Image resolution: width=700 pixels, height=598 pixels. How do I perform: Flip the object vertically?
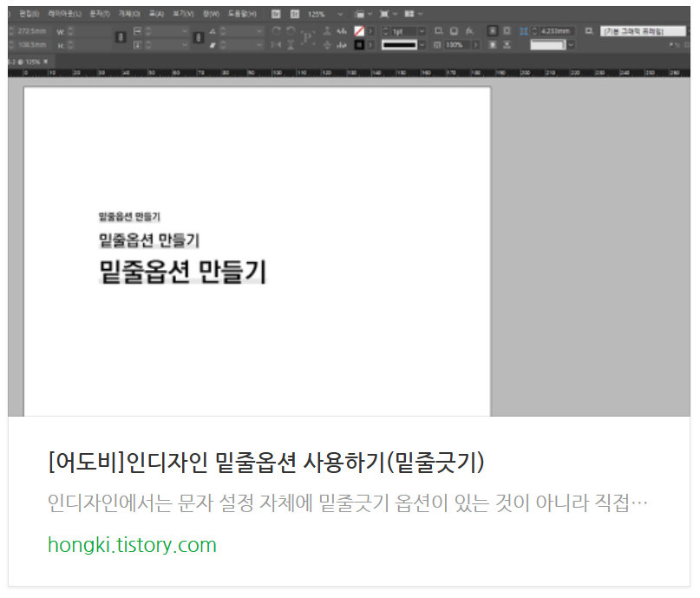pos(291,44)
